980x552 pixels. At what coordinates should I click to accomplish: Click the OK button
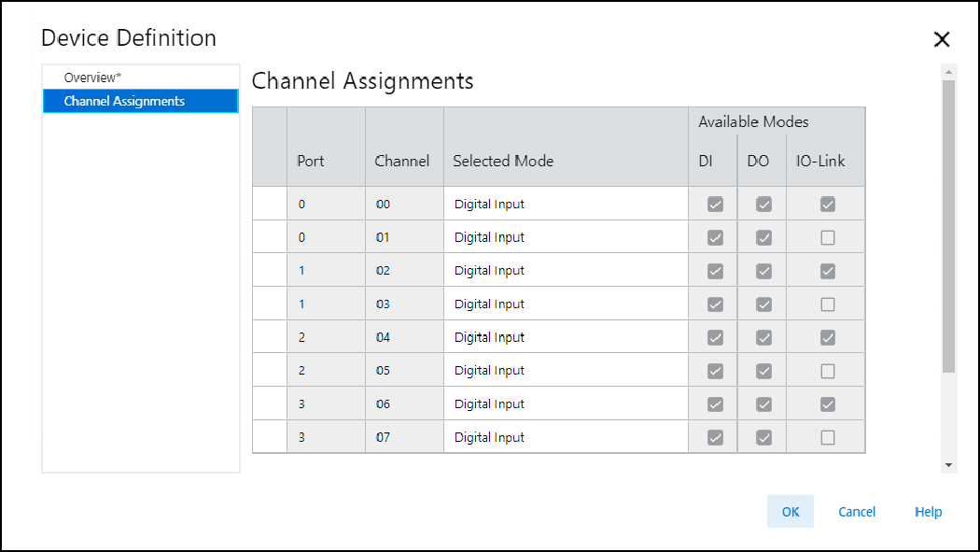point(791,512)
